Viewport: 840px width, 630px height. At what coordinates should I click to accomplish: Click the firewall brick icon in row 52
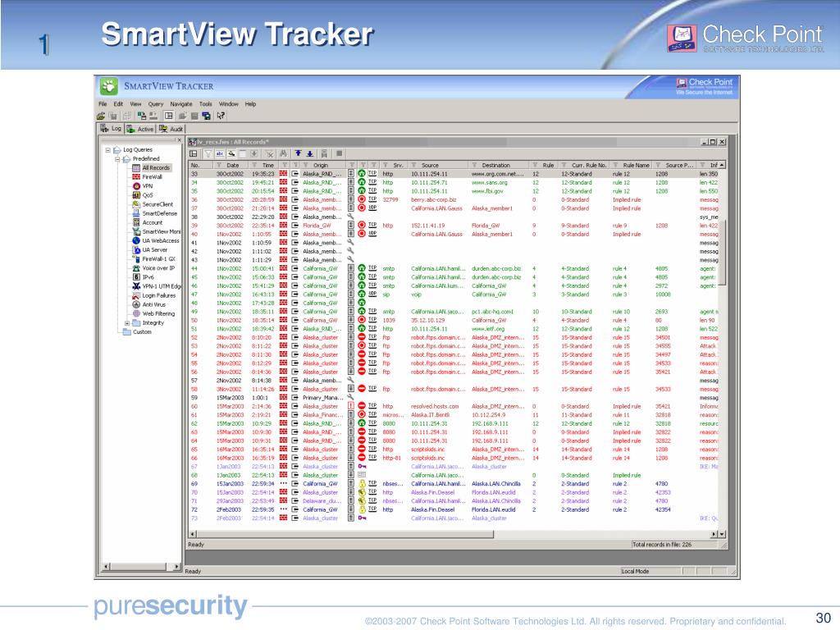click(283, 337)
